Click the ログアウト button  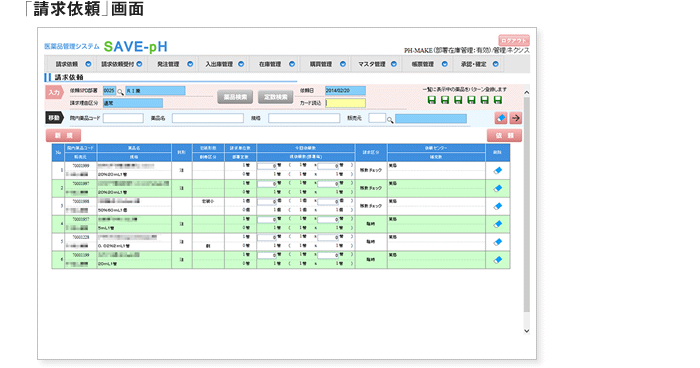point(514,41)
